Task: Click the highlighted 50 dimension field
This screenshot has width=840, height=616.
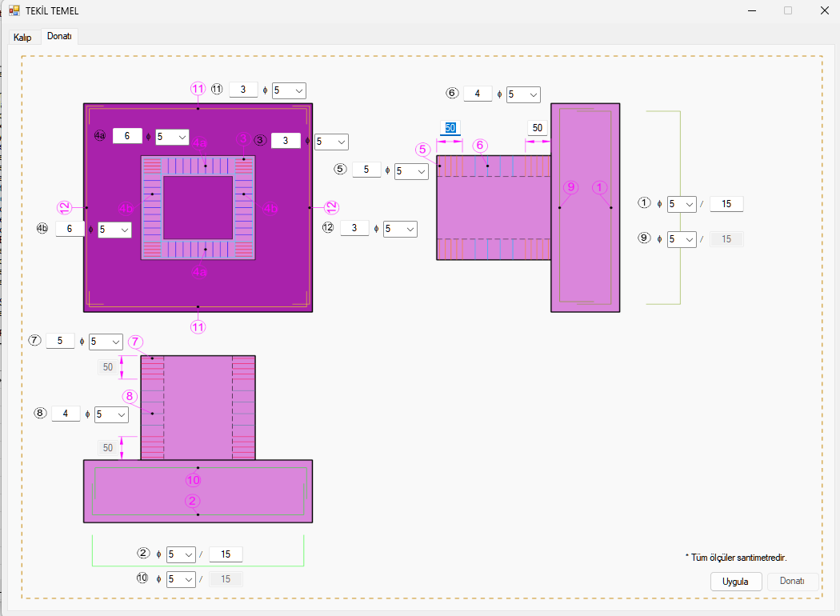Action: 450,128
